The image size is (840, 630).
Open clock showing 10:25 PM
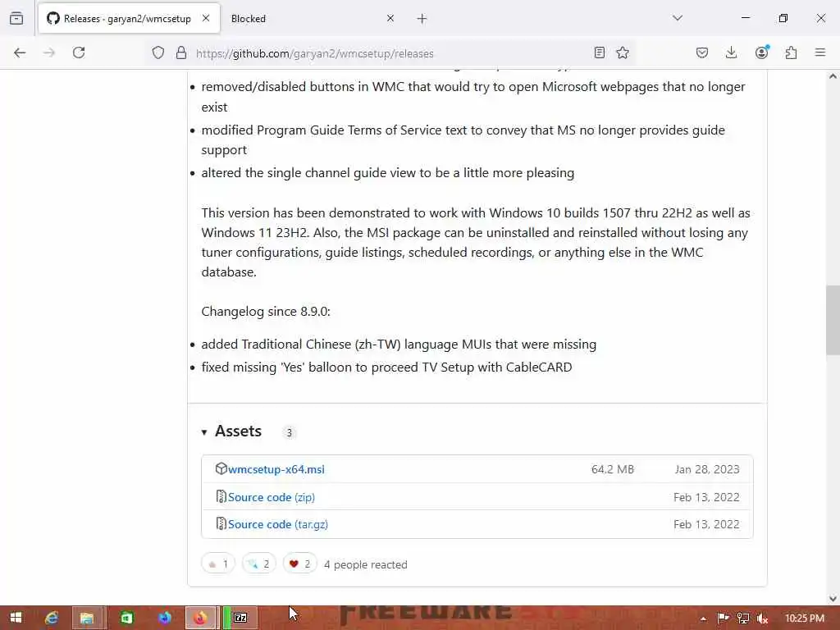(804, 619)
